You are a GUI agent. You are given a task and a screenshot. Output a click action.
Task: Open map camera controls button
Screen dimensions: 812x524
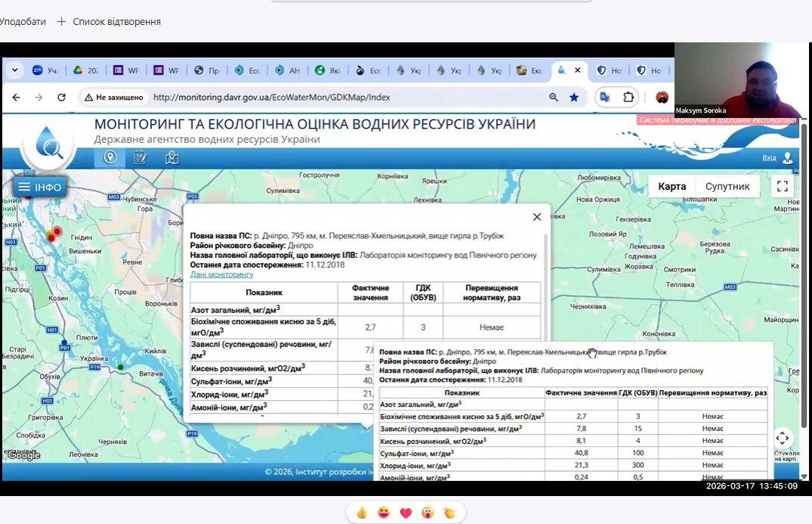point(783,438)
